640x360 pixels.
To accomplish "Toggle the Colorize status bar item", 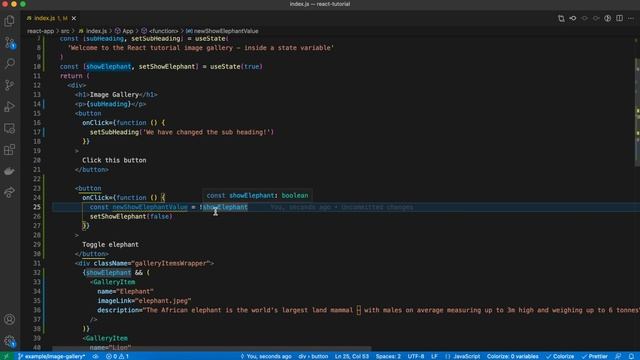I will tap(560, 356).
